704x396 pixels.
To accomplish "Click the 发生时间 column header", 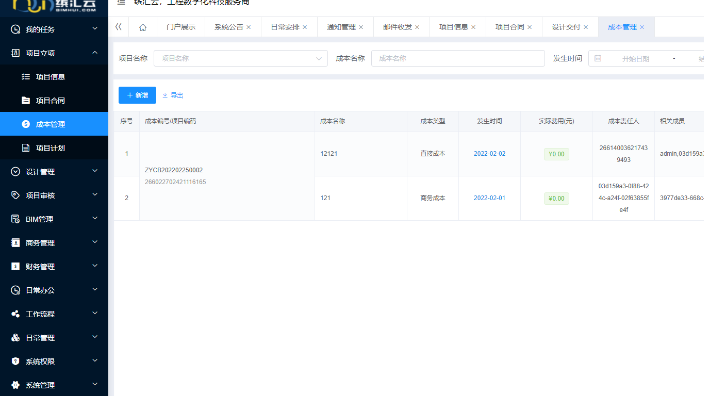I will [489, 121].
